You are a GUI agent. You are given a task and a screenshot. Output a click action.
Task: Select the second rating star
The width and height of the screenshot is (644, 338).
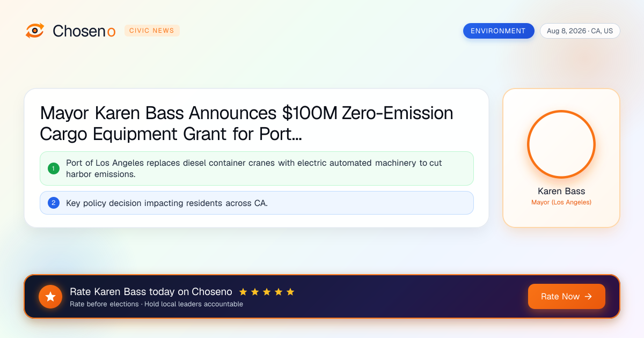point(255,292)
